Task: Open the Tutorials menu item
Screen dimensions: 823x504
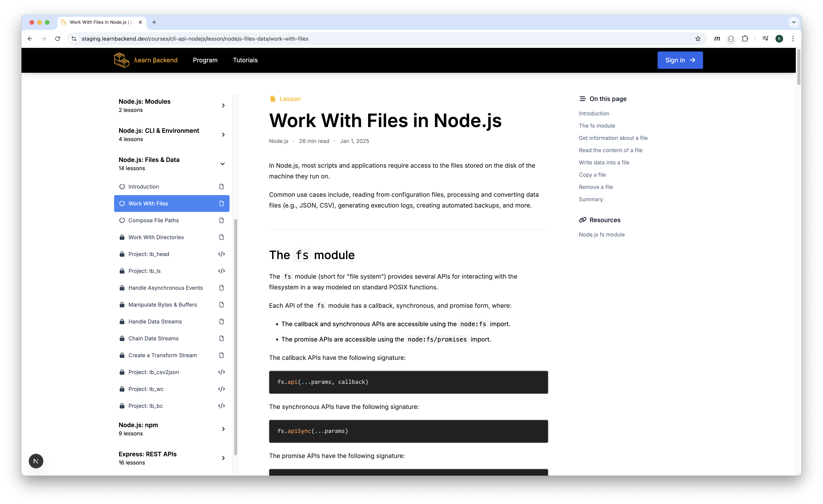Action: tap(245, 60)
